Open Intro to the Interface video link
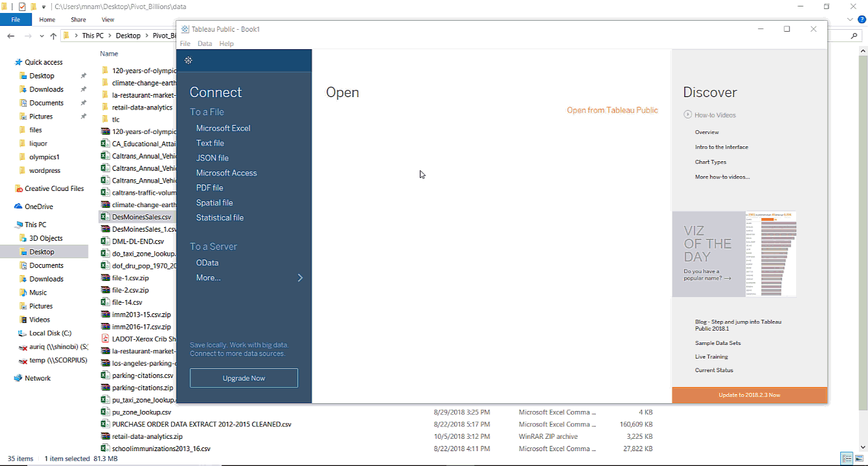The width and height of the screenshot is (868, 466). coord(722,147)
